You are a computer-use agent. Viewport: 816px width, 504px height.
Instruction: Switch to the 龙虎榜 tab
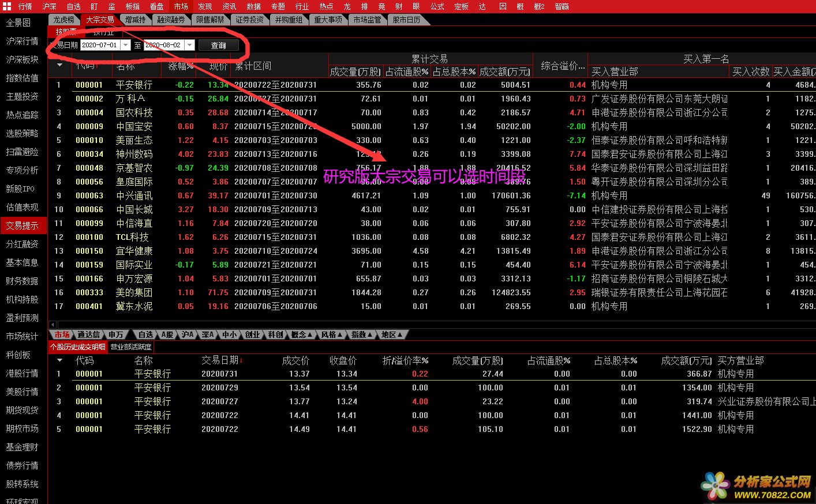63,20
